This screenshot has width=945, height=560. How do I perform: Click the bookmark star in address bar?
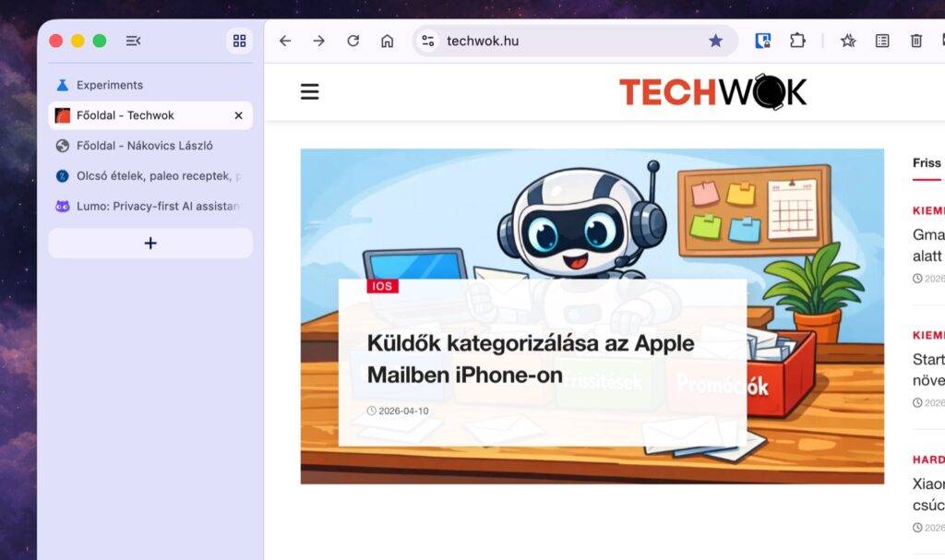coord(715,41)
